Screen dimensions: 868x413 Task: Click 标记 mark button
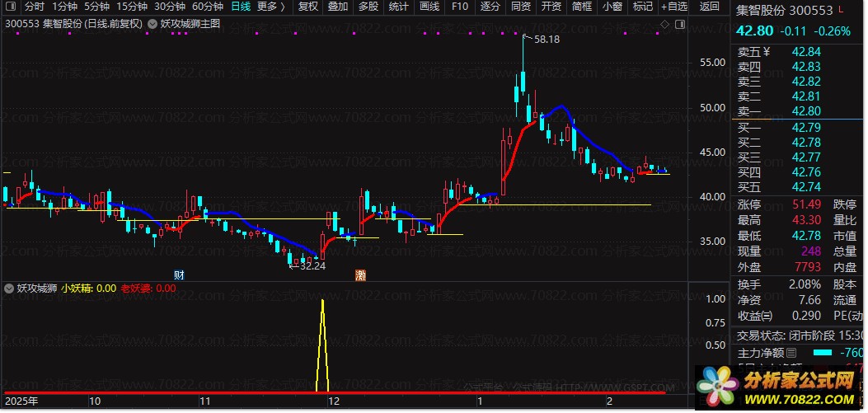[x=642, y=7]
